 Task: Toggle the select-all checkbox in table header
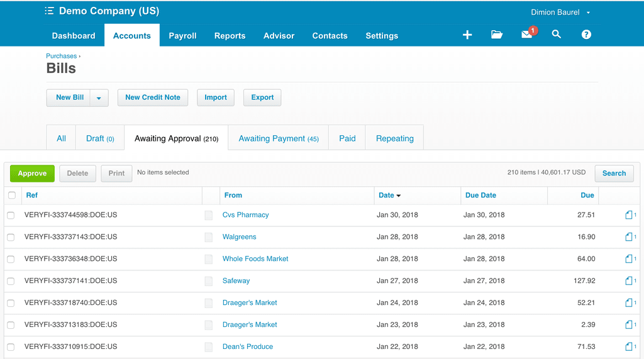pos(12,195)
